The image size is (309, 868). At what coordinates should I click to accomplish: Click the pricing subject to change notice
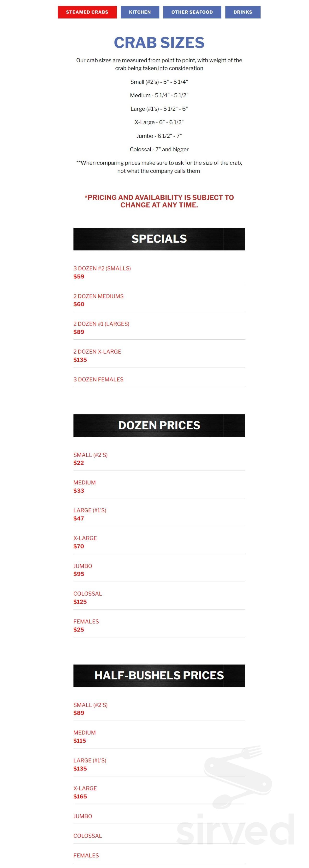[159, 201]
